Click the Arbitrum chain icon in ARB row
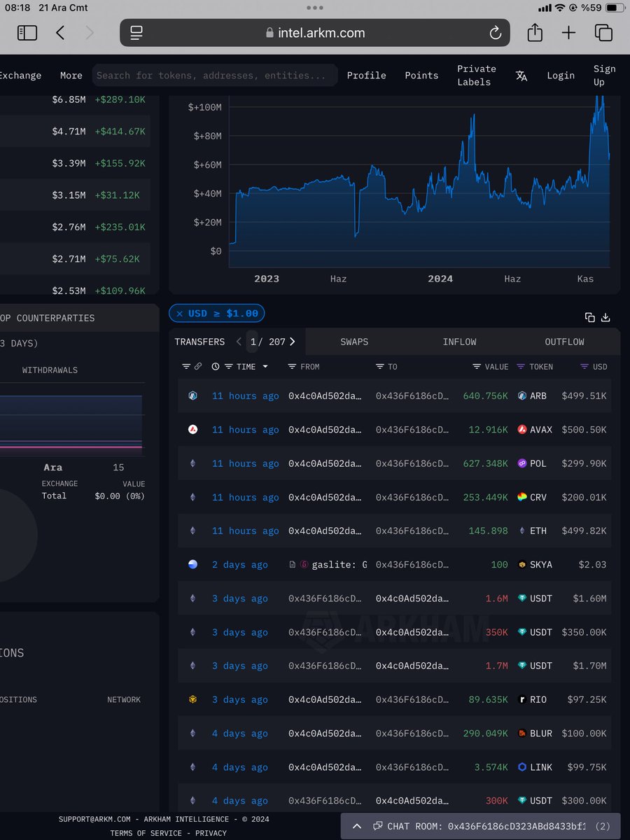Viewport: 630px width, 840px height. (x=192, y=395)
